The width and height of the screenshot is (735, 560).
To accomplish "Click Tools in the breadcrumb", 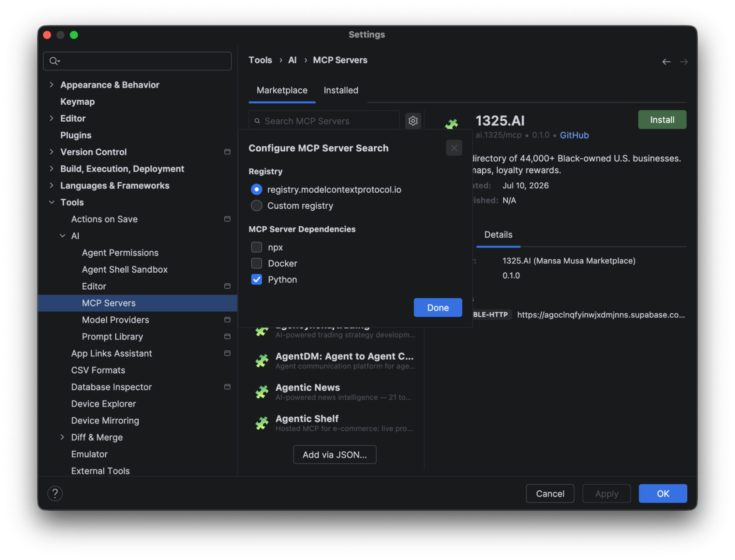I will (260, 60).
